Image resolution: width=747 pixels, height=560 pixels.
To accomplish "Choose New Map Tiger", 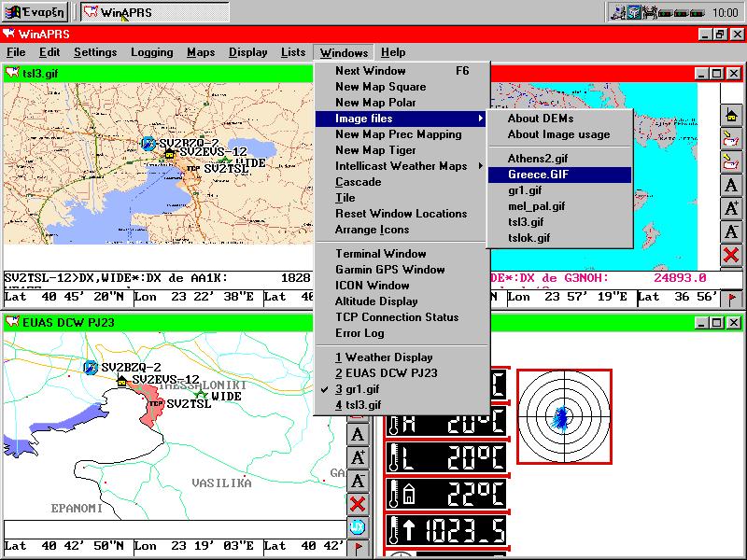I will tap(401, 150).
